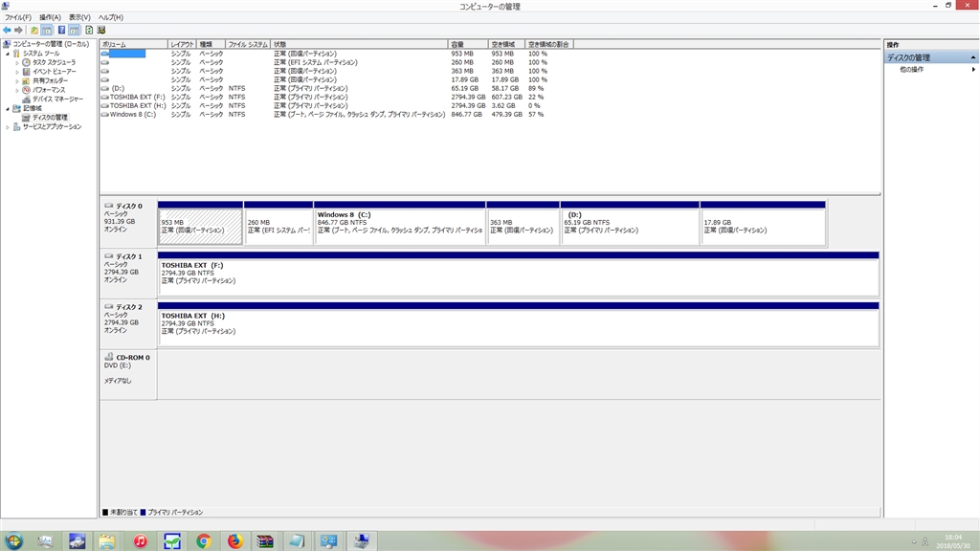The height and width of the screenshot is (551, 980).
Task: Open Google Chrome from the taskbar
Action: [x=203, y=541]
